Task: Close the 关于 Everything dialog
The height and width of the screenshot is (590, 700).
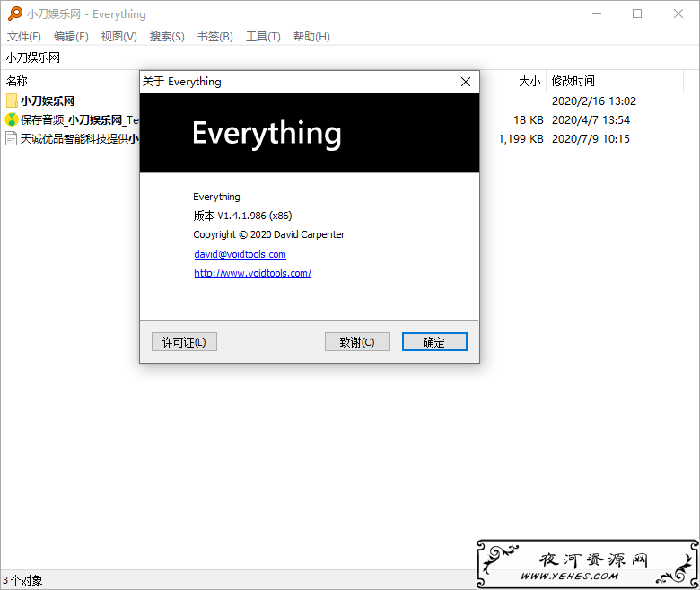Action: [x=466, y=82]
